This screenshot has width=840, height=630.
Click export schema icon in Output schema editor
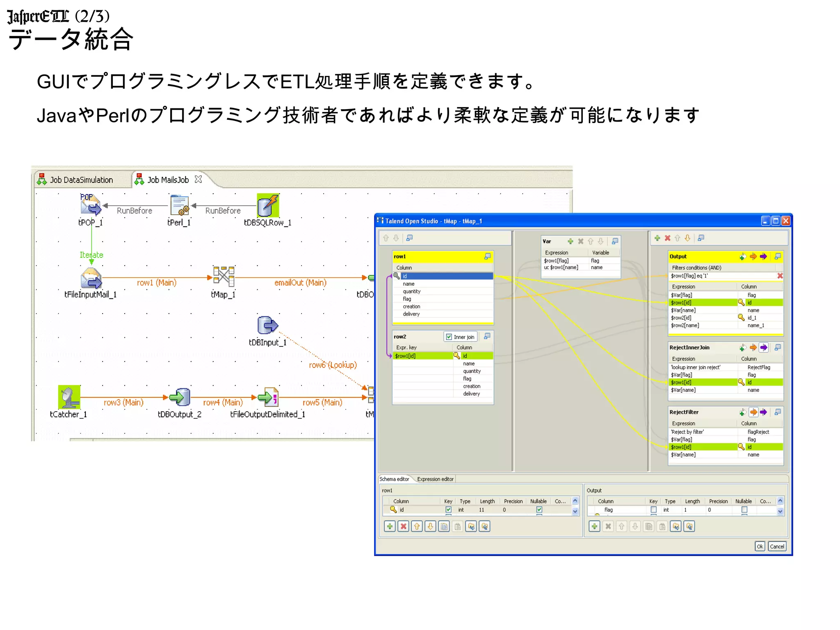pyautogui.click(x=689, y=526)
